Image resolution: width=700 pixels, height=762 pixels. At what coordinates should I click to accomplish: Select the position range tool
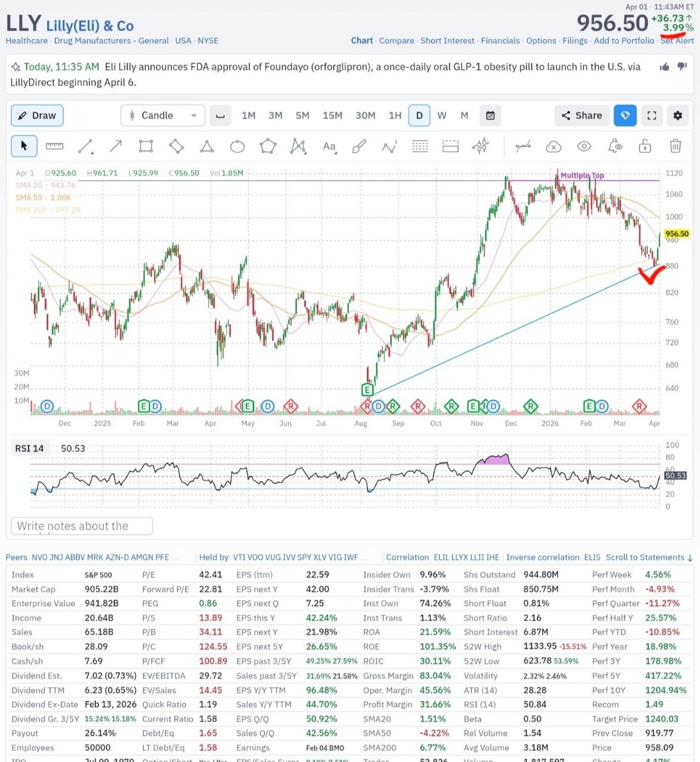[x=451, y=146]
